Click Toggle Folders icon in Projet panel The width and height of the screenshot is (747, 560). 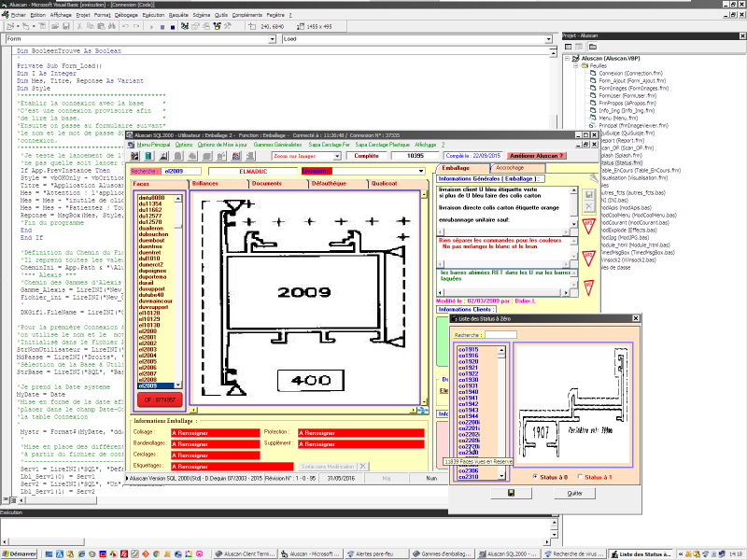[593, 47]
